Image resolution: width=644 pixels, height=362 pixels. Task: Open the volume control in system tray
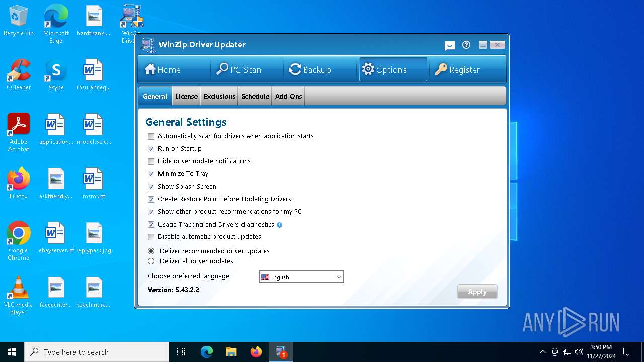(579, 352)
